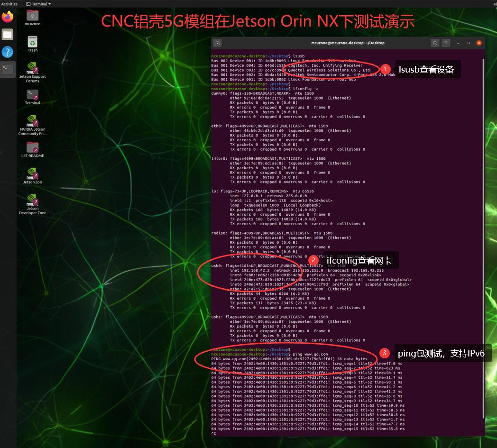Image resolution: width=497 pixels, height=448 pixels.
Task: Minimize the terminal window
Action: pos(458,43)
